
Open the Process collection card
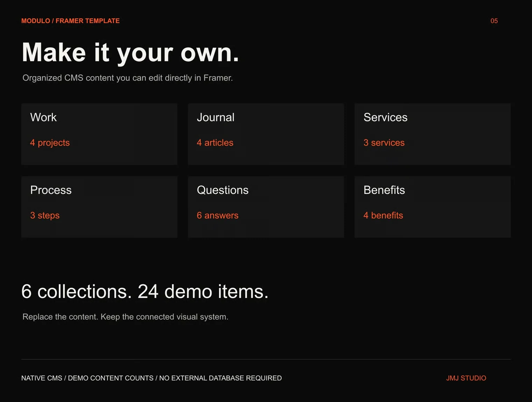(x=99, y=207)
